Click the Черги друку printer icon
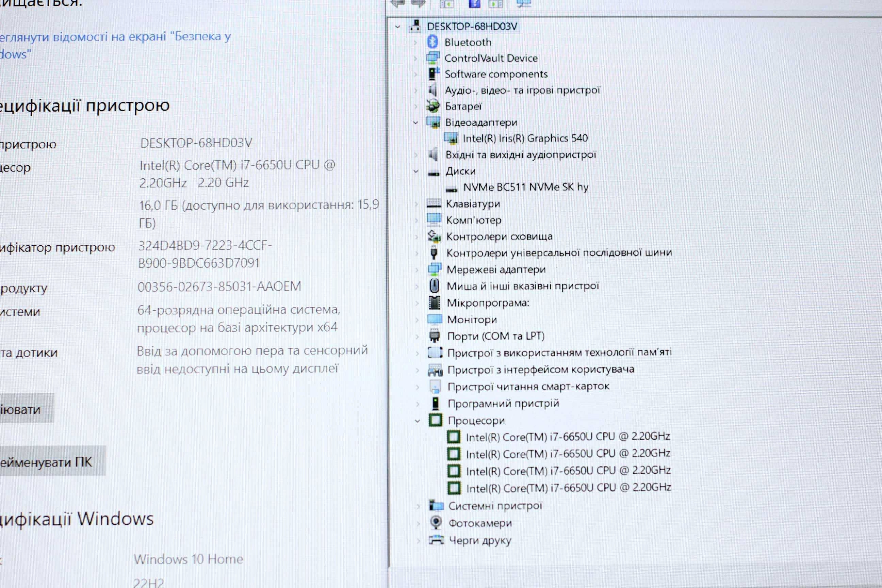The width and height of the screenshot is (882, 588). click(436, 540)
